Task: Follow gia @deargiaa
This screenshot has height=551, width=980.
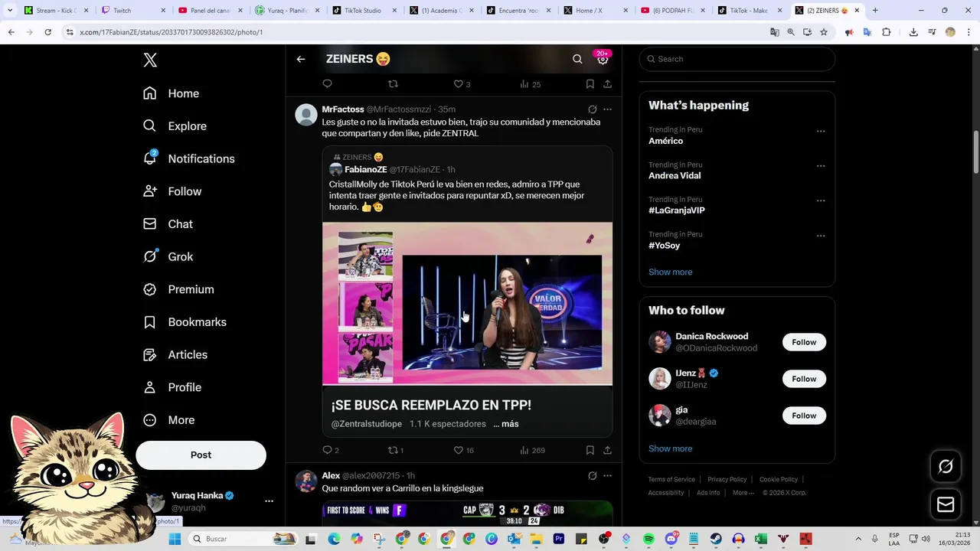Action: (x=804, y=416)
